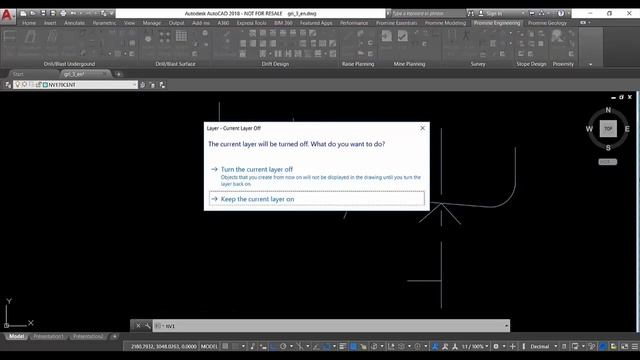Switch to the Home ribbon tab
This screenshot has height=360, width=640.
point(29,23)
